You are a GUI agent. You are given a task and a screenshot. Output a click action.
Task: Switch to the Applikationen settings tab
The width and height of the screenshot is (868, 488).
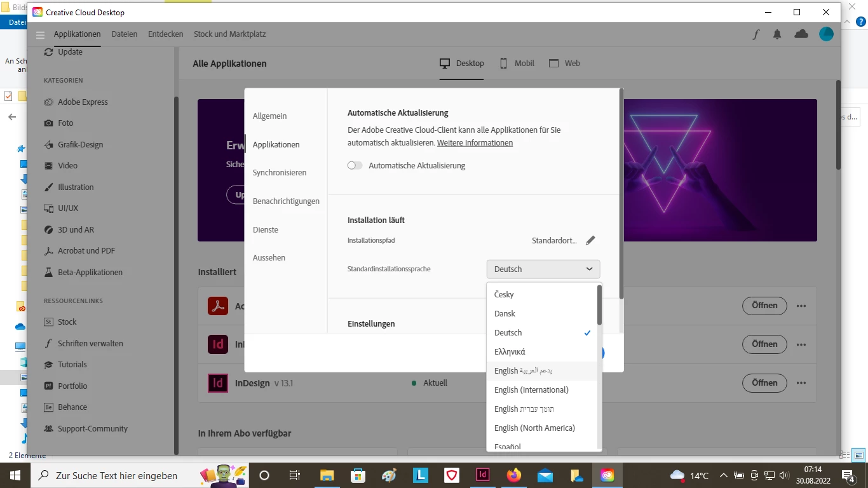(276, 145)
